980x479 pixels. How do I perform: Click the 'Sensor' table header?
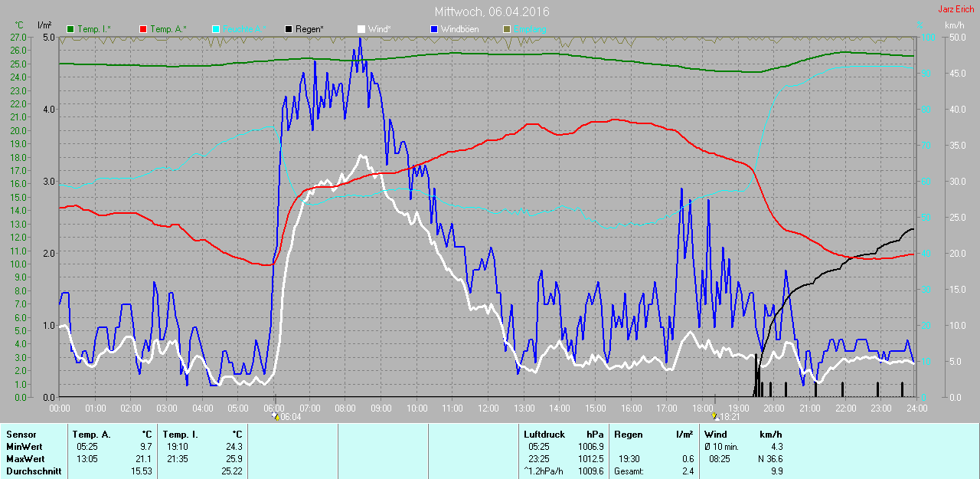tap(21, 435)
